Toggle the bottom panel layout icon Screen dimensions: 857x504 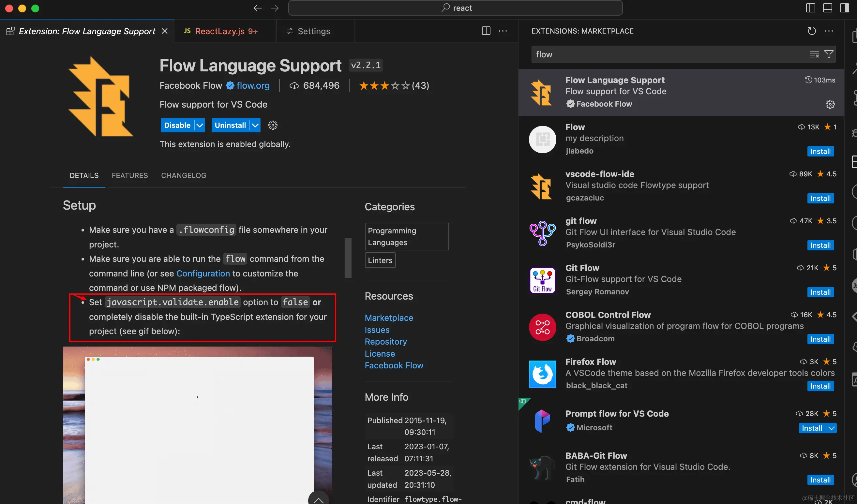coord(827,8)
